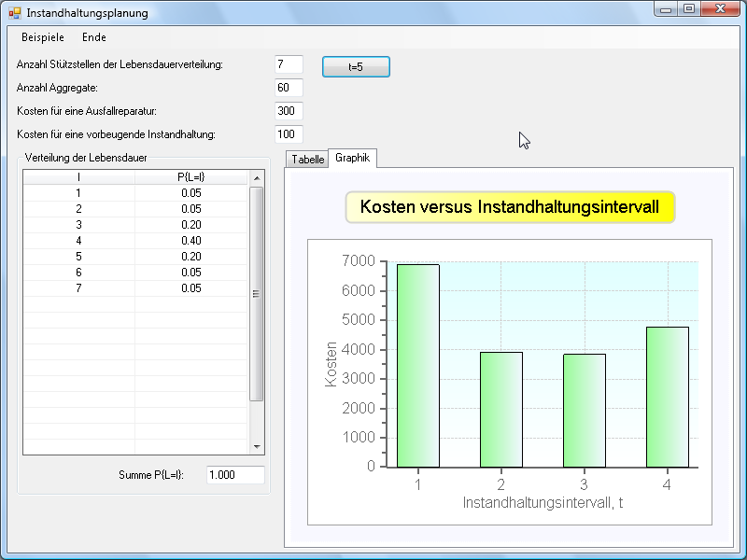Image resolution: width=747 pixels, height=560 pixels.
Task: Click the yellow chart title banner
Action: [510, 207]
